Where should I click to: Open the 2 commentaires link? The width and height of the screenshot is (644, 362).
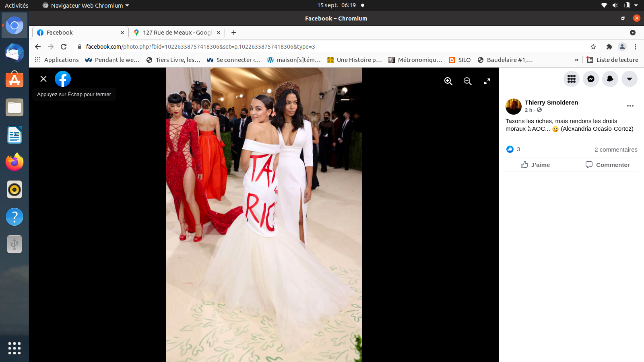[616, 150]
